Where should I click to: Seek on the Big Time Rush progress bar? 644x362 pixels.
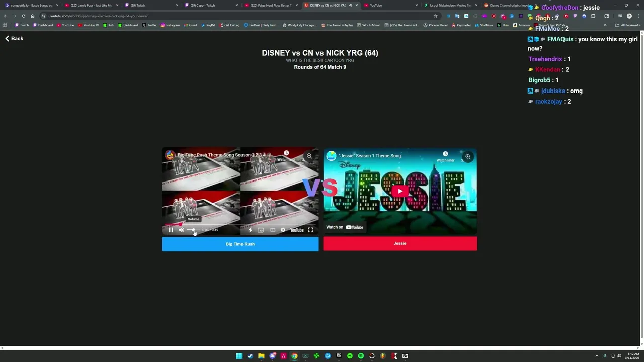pyautogui.click(x=240, y=224)
